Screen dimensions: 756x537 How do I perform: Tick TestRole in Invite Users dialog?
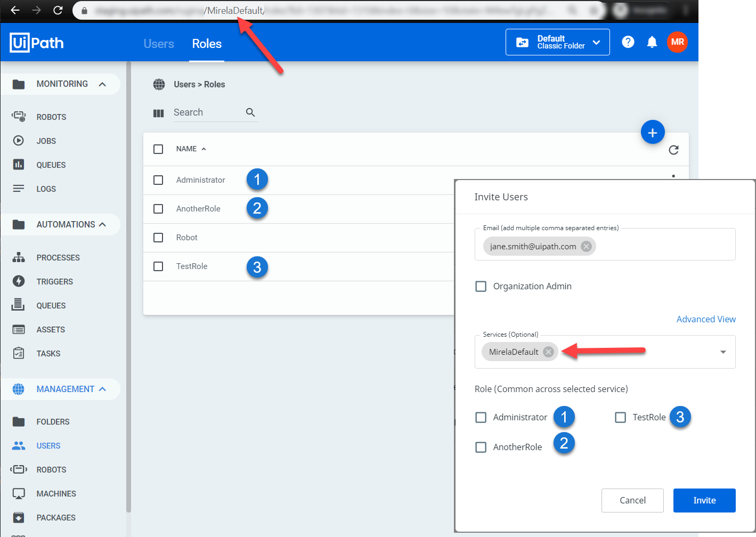pyautogui.click(x=620, y=417)
